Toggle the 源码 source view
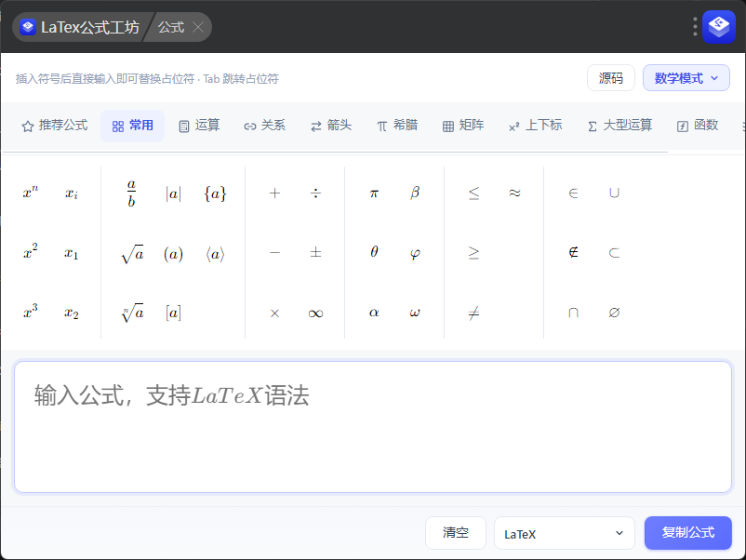746x560 pixels. [611, 78]
